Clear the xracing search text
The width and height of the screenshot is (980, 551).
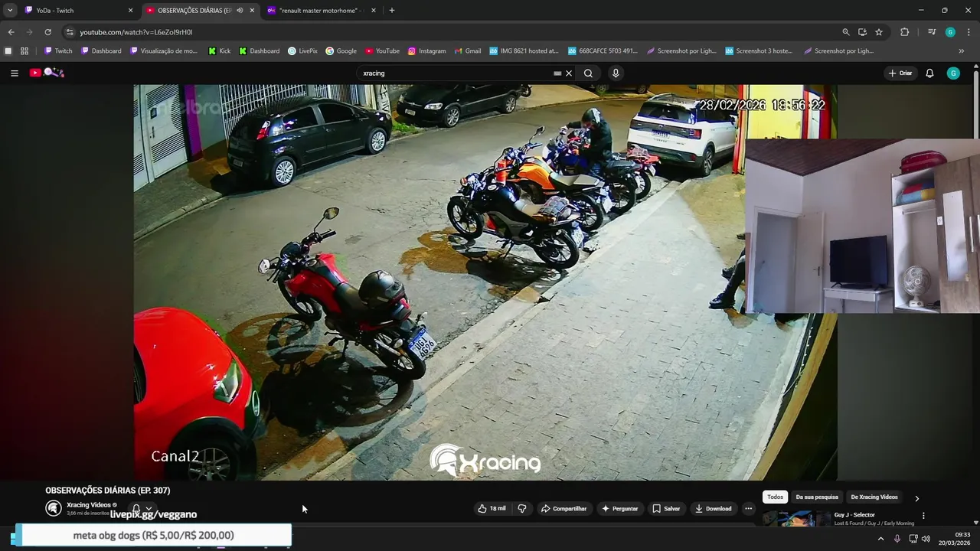coord(569,73)
